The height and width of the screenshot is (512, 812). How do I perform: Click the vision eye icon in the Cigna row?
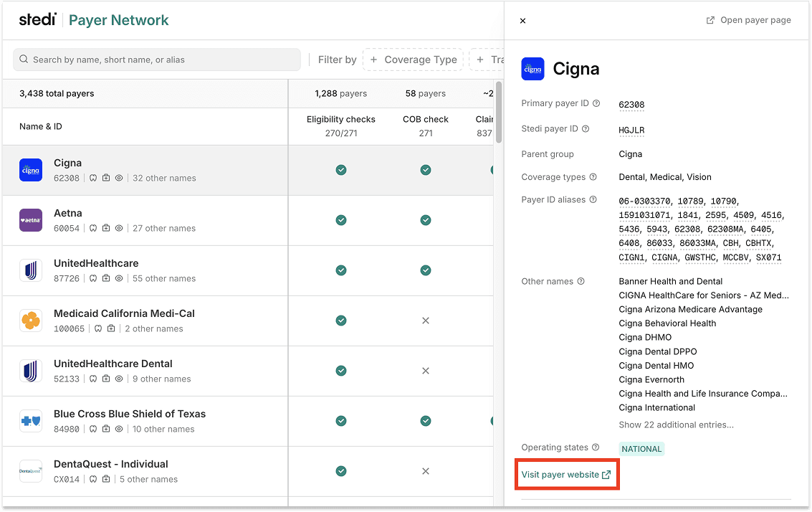[x=119, y=178]
